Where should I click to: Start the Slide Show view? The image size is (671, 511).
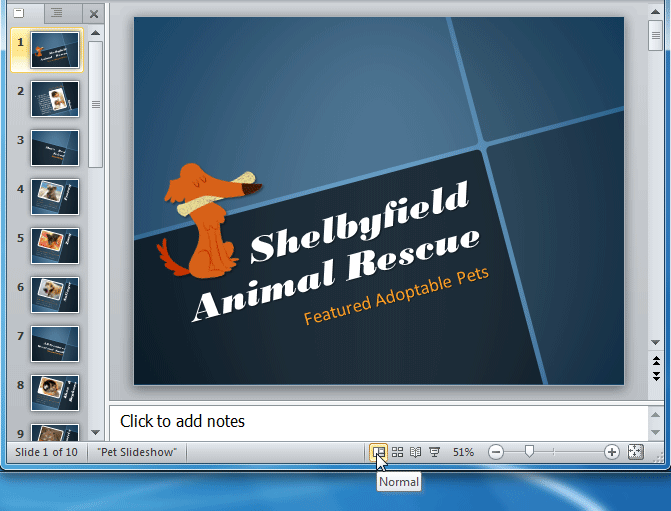(434, 452)
